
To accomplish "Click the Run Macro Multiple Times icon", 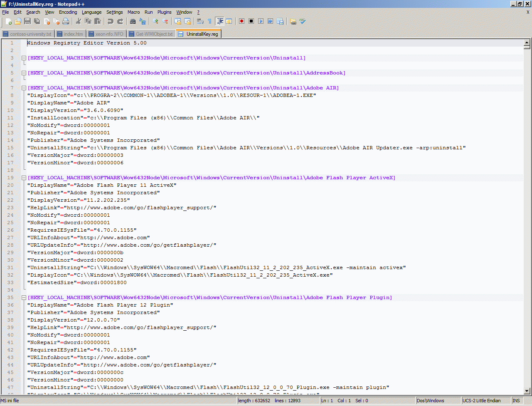I will [x=270, y=21].
